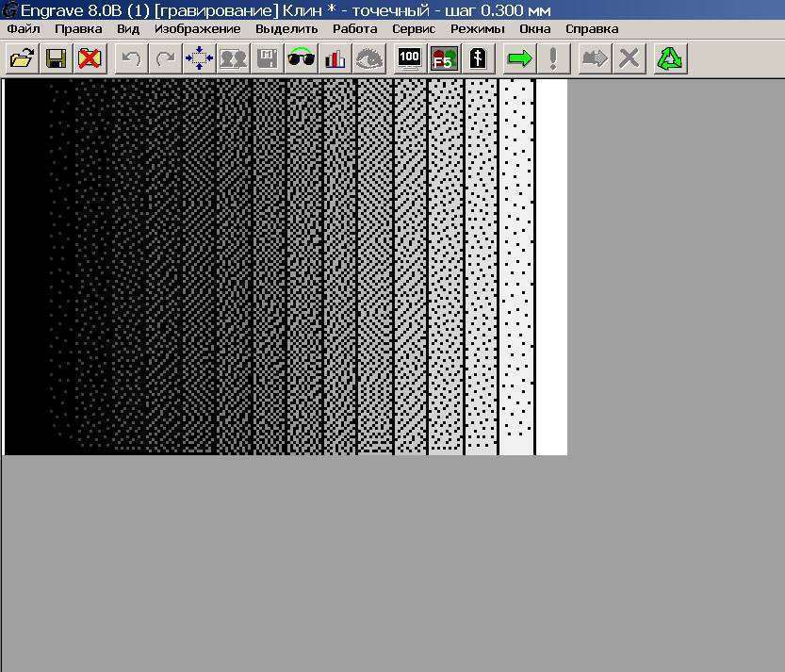
Task: Save the current engraving via diskette icon
Action: 57,57
